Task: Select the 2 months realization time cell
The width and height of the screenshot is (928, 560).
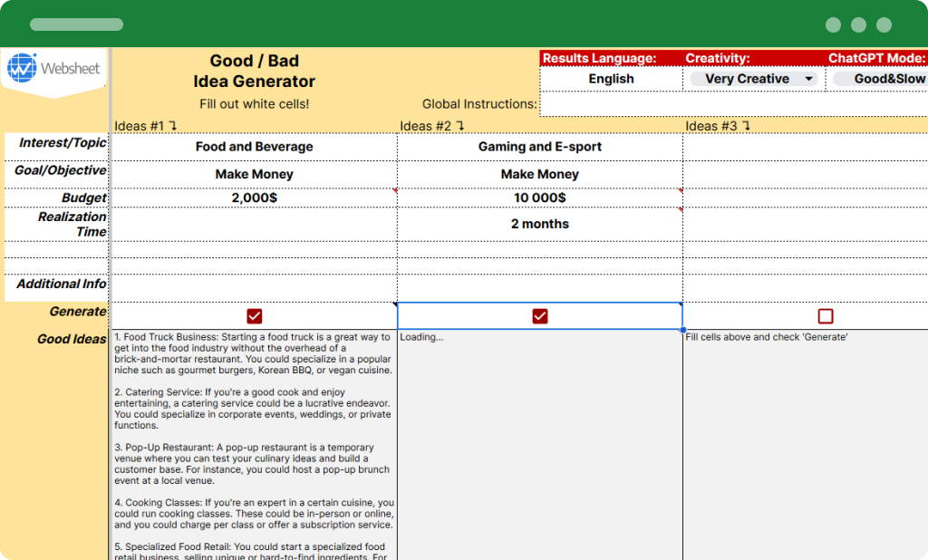Action: pos(540,224)
